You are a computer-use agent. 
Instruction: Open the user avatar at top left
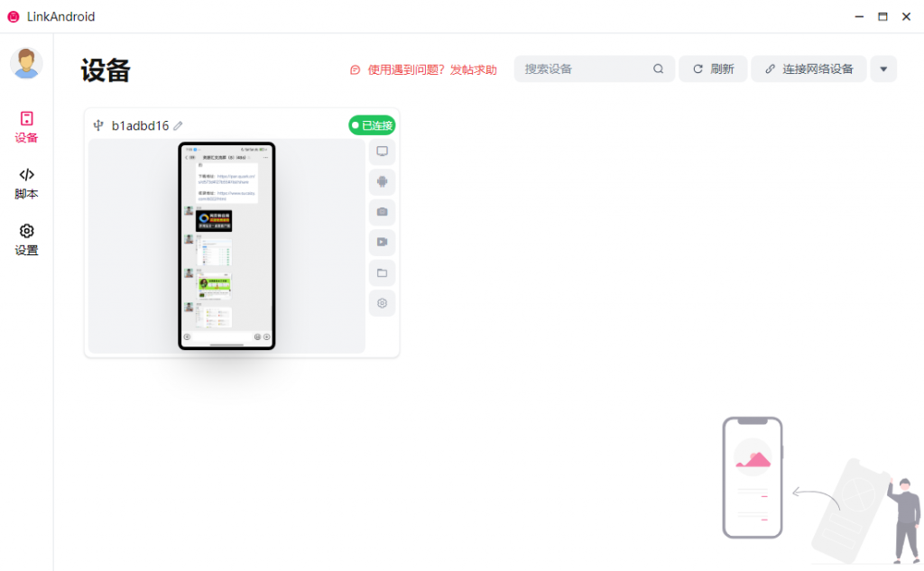[26, 64]
